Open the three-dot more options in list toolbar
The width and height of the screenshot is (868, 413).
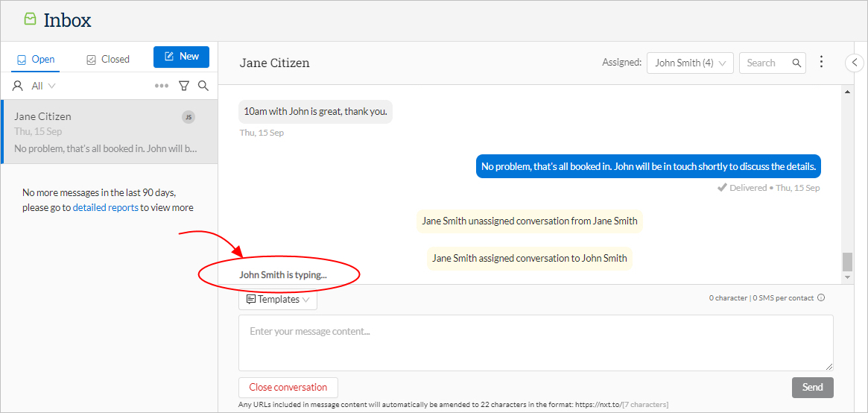pyautogui.click(x=162, y=86)
